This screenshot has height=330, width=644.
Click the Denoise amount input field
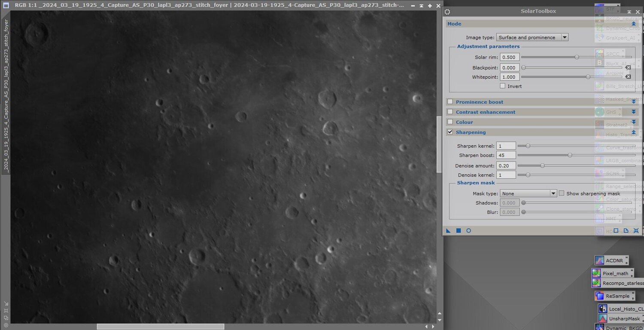point(506,165)
